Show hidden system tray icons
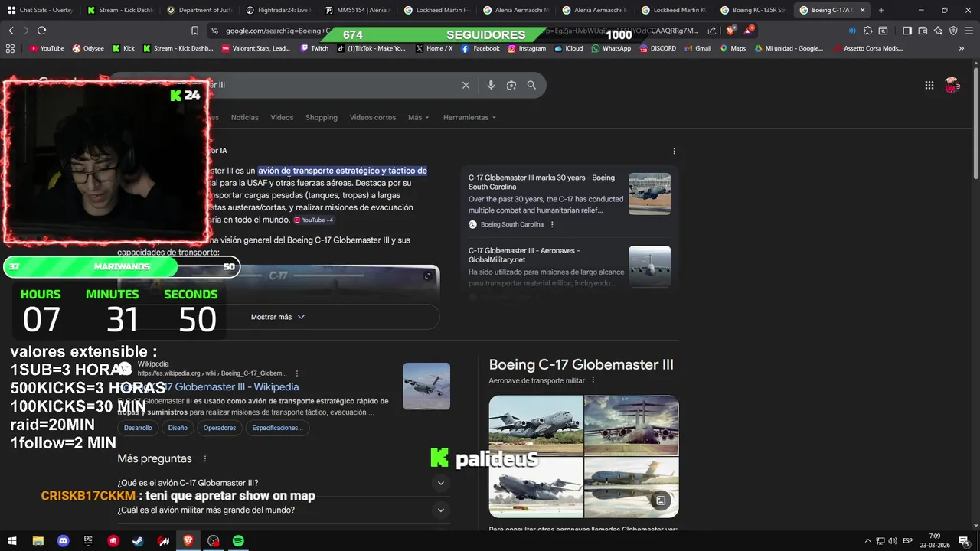980x551 pixels. [x=868, y=541]
